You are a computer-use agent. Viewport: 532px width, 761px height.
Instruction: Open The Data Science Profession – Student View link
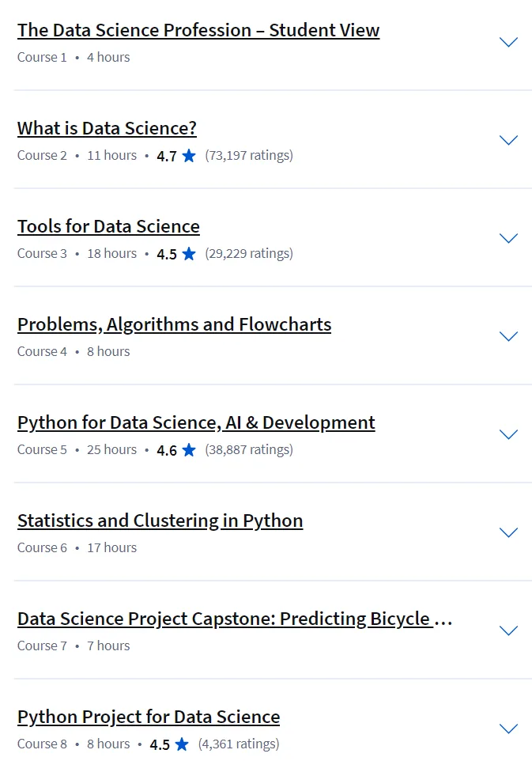(198, 30)
